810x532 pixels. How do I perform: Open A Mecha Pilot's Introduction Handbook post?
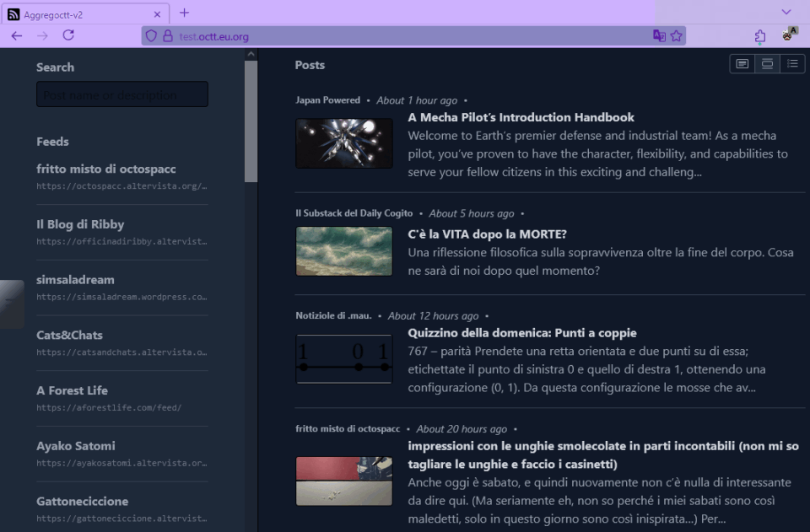[521, 117]
